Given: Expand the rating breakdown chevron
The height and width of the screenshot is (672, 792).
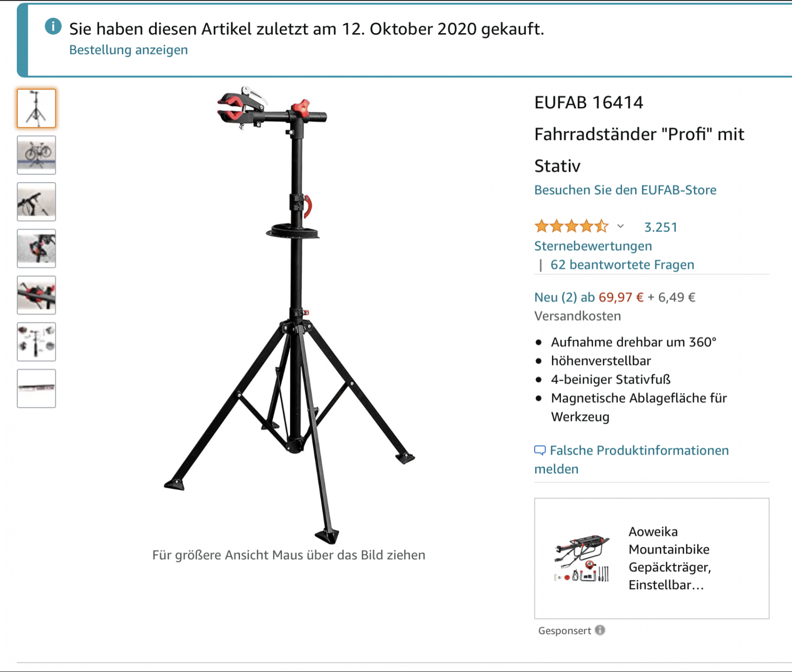Looking at the screenshot, I should [620, 226].
